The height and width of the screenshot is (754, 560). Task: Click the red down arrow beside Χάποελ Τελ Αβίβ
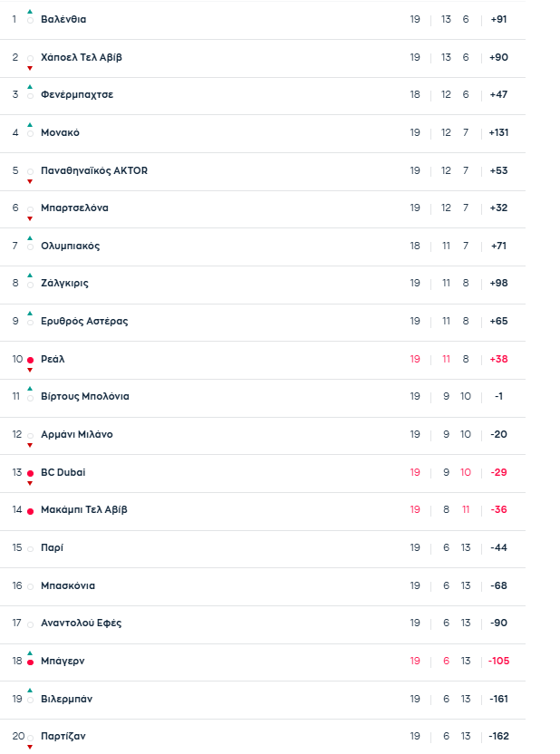(30, 68)
